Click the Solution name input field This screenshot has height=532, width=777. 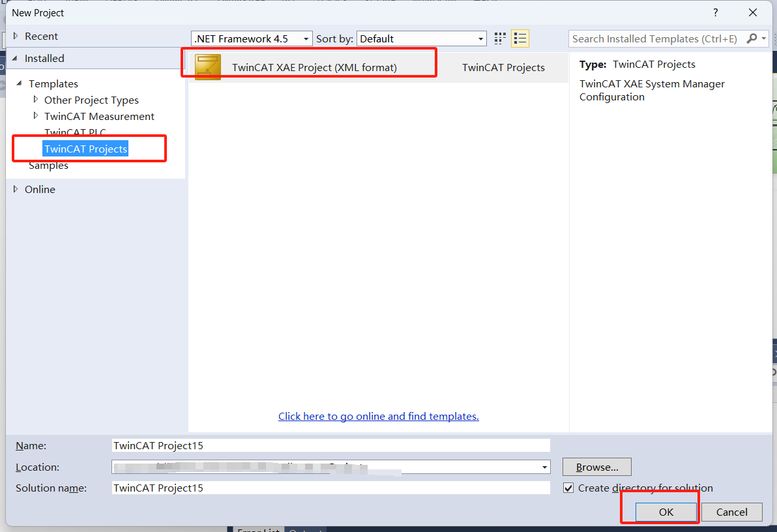(331, 488)
